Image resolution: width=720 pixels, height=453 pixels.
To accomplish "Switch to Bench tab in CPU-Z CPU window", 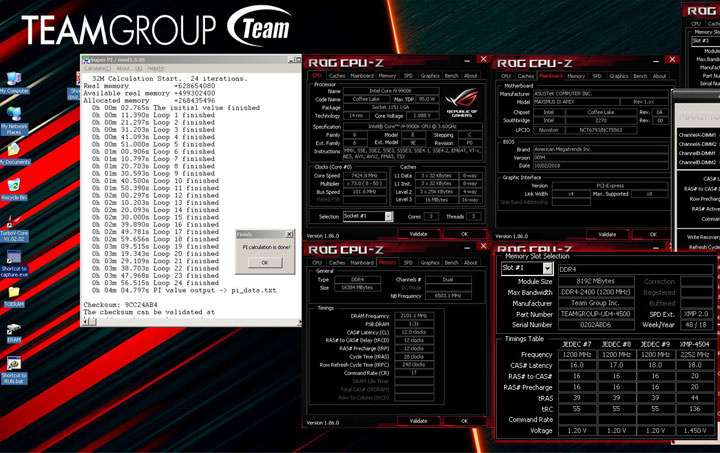I will (x=451, y=76).
